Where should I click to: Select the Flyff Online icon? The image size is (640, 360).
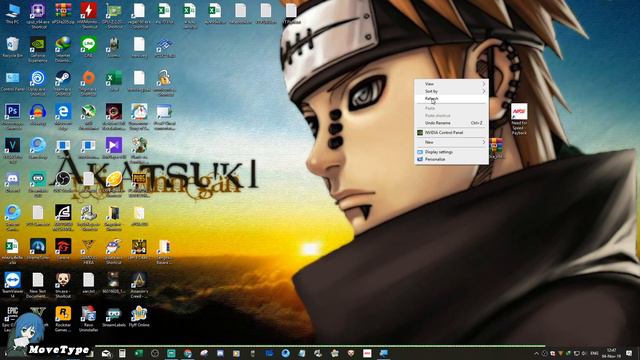click(139, 316)
